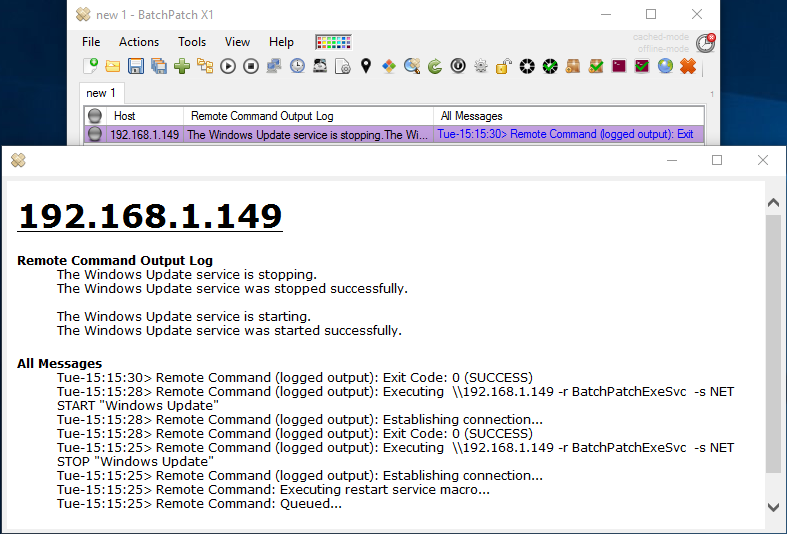787x534 pixels.
Task: Click the orange X delete icon
Action: tap(688, 66)
